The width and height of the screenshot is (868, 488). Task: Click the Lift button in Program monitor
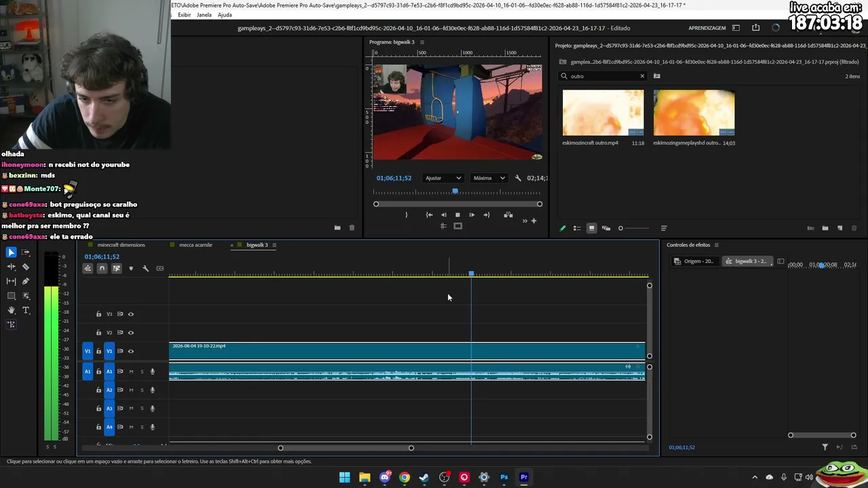(508, 215)
